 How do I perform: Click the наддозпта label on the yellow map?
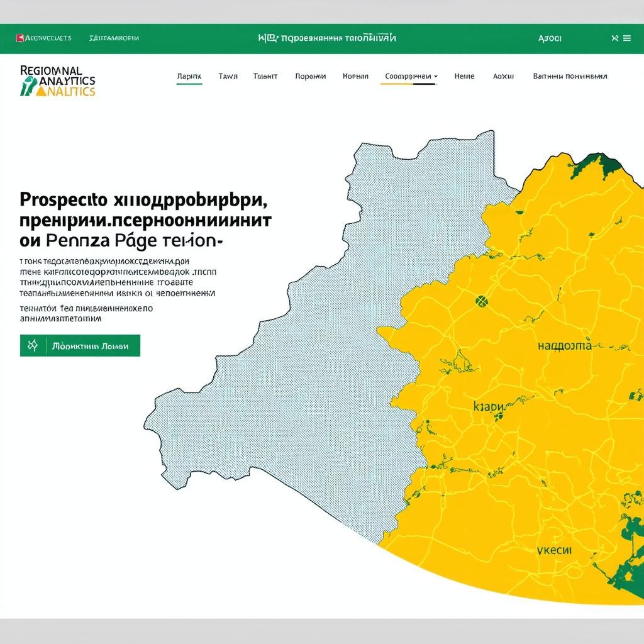pos(564,346)
